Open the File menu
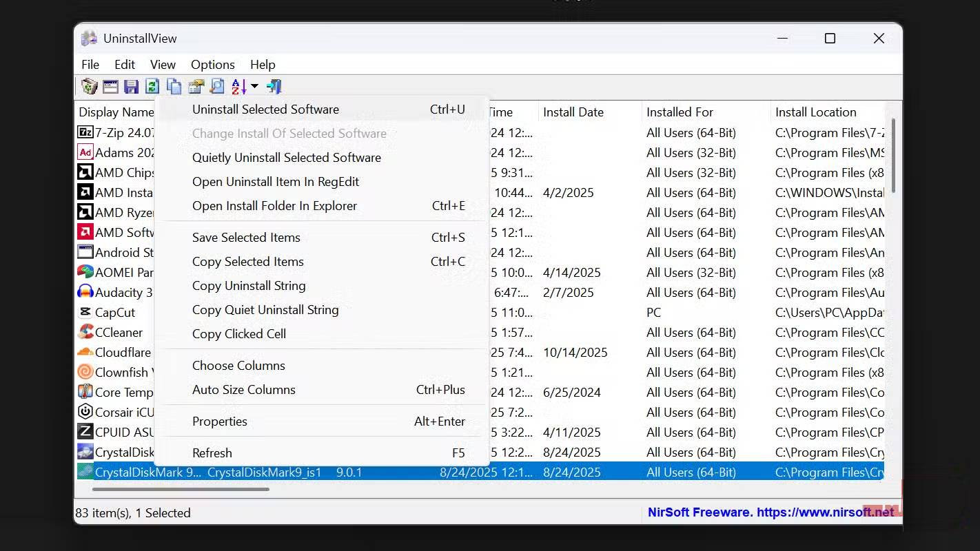The width and height of the screenshot is (980, 551). 90,65
